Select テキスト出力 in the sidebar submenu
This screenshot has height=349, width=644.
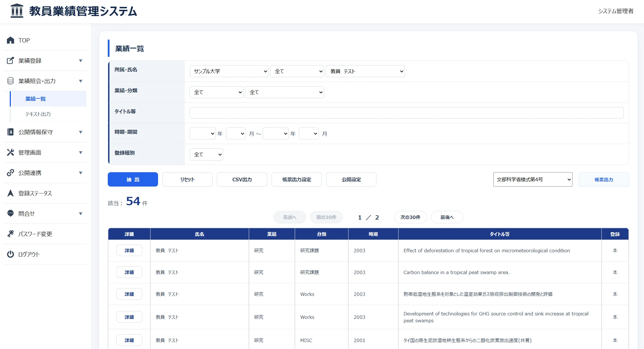tap(48, 114)
